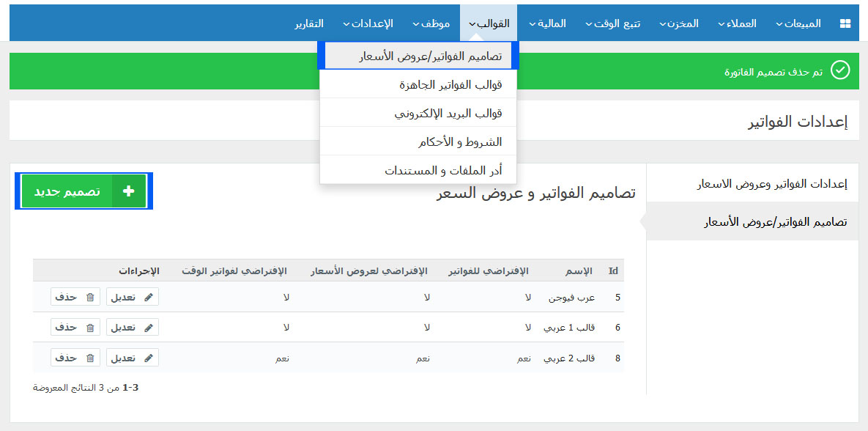Click حذف button for عرب فيوجن

pos(75,297)
